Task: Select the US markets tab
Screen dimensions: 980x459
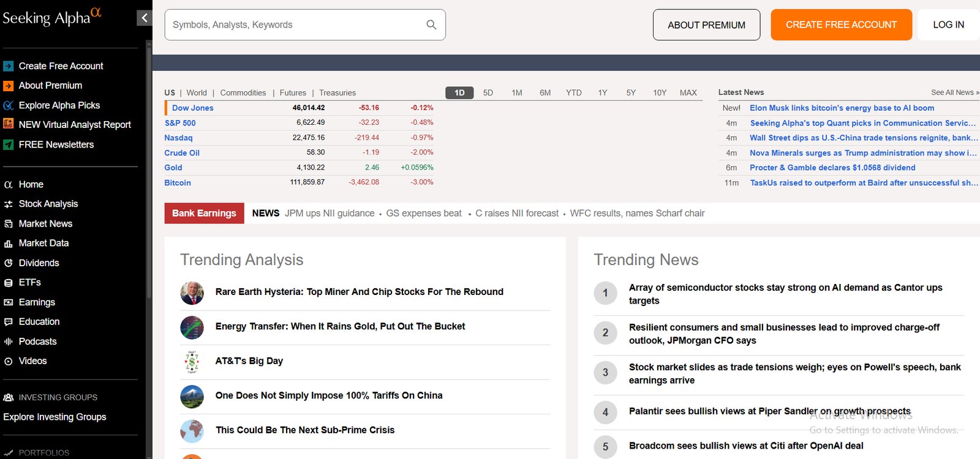Action: [x=170, y=93]
